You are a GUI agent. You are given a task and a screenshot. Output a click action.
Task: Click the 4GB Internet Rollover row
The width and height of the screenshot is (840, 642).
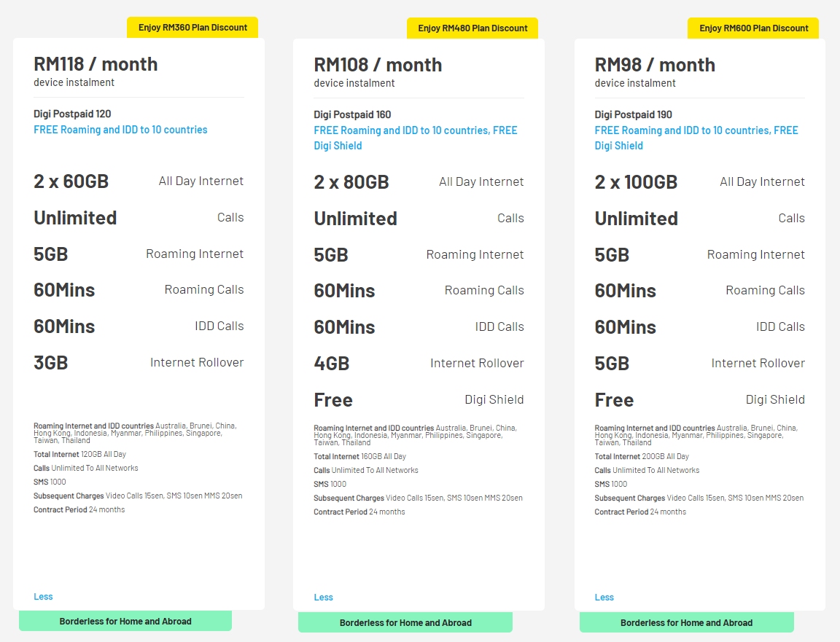click(419, 363)
